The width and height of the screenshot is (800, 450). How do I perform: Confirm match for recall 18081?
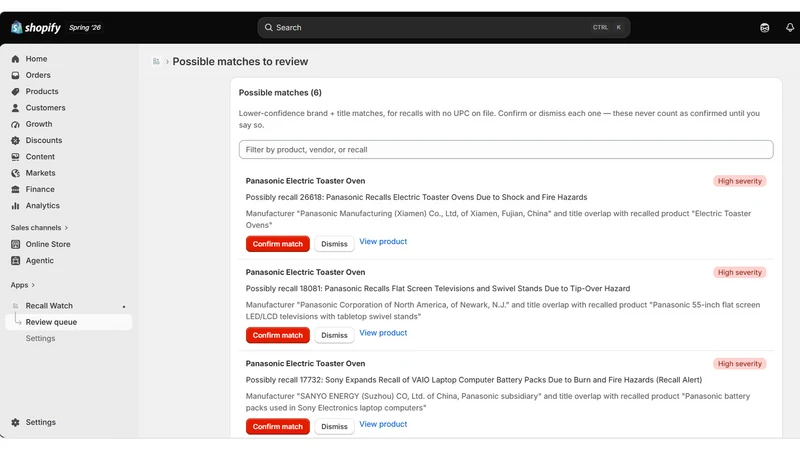pyautogui.click(x=278, y=335)
